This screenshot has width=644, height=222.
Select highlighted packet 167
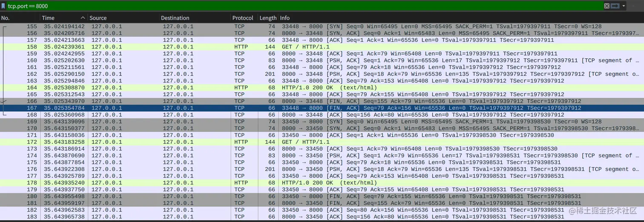322,108
